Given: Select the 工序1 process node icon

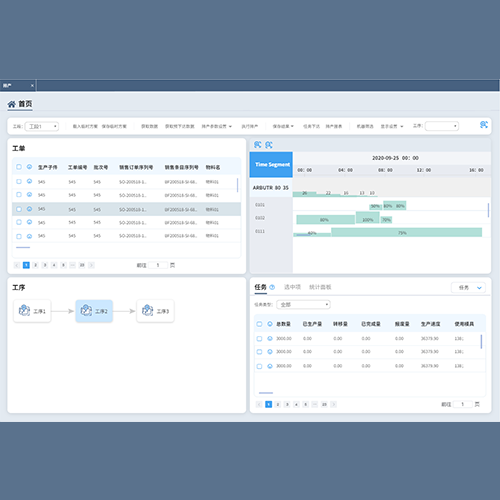Looking at the screenshot, I should [x=24, y=310].
